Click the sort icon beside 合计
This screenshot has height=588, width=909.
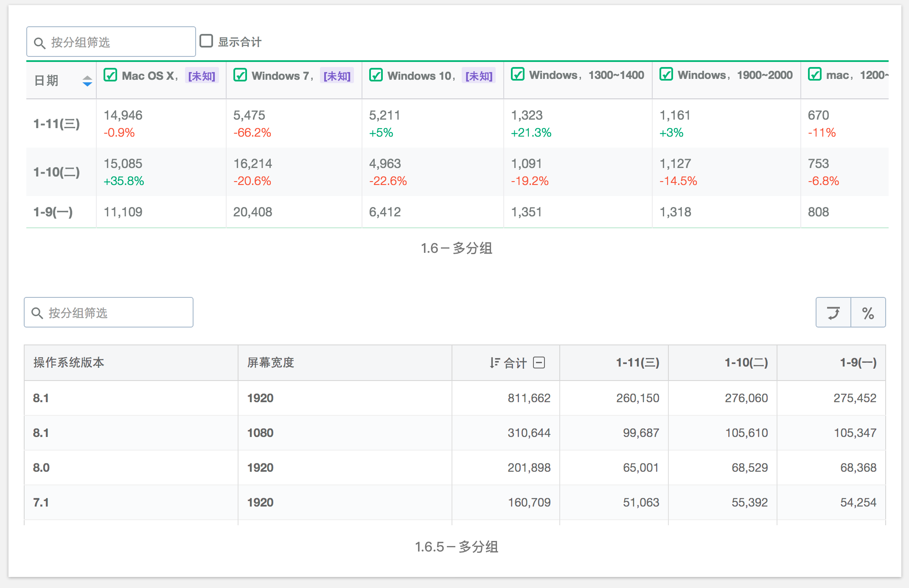pyautogui.click(x=494, y=363)
